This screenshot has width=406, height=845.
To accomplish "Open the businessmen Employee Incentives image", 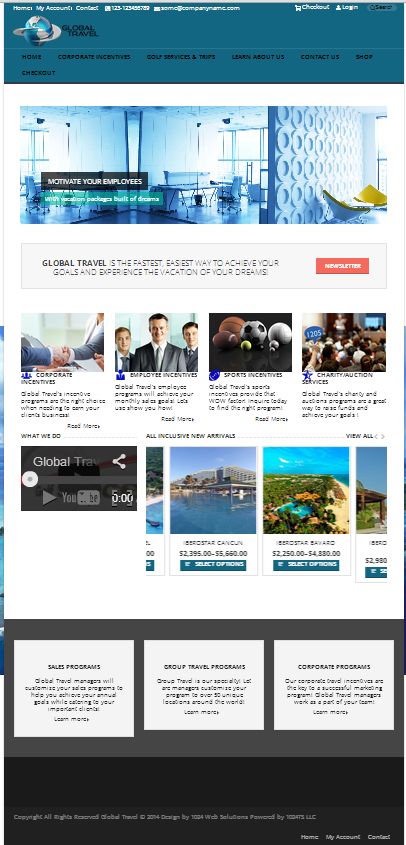I will (156, 342).
